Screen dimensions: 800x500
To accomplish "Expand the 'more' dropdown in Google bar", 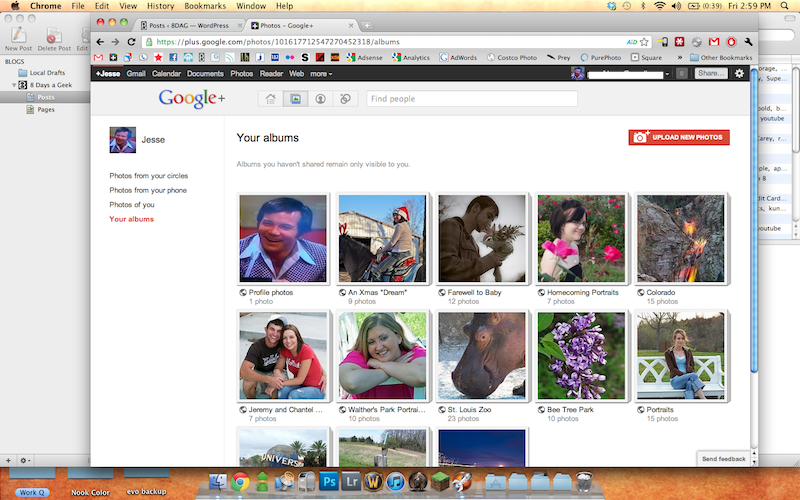I will (x=321, y=73).
